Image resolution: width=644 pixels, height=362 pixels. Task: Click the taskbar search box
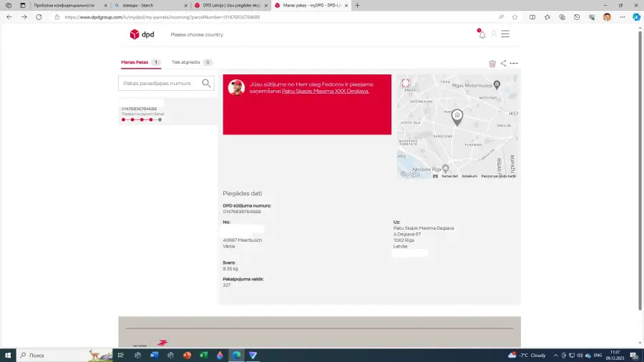click(x=64, y=355)
